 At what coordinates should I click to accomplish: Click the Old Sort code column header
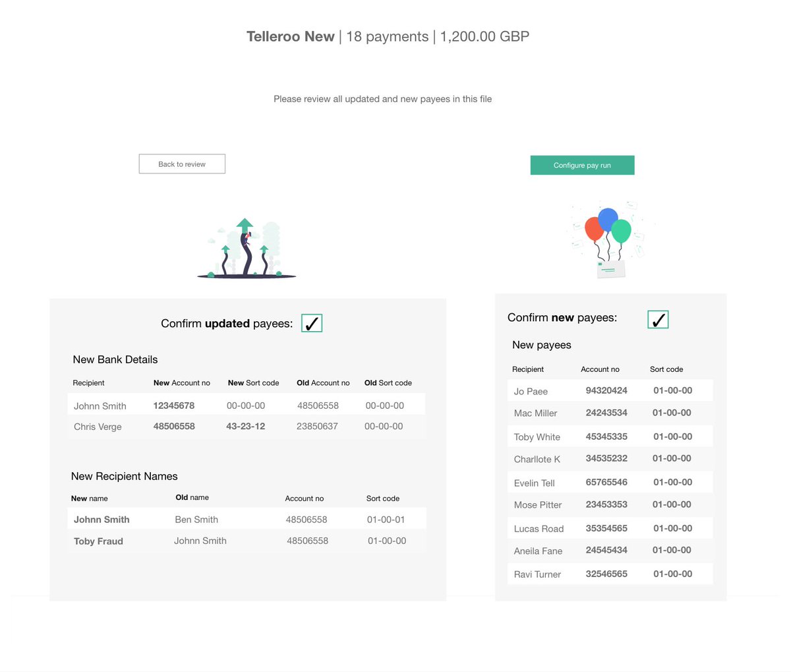tap(388, 382)
